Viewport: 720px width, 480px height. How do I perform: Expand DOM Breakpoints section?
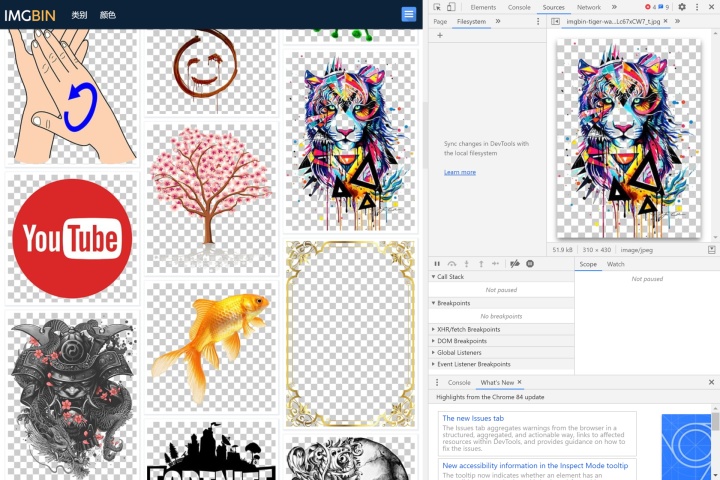(x=501, y=341)
